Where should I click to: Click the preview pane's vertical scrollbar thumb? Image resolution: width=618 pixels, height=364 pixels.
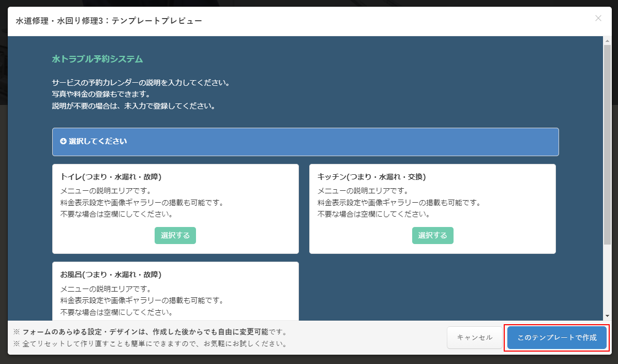pos(607,145)
